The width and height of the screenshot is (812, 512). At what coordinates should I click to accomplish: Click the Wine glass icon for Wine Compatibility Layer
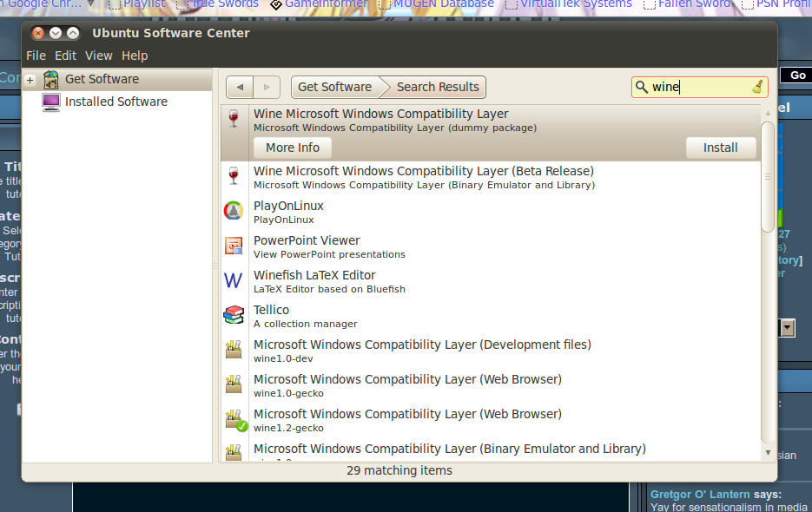pos(234,119)
